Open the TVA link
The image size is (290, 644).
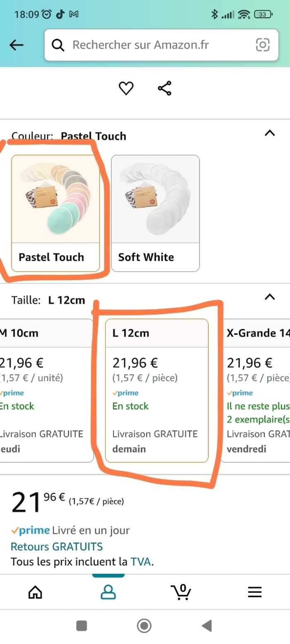click(140, 562)
